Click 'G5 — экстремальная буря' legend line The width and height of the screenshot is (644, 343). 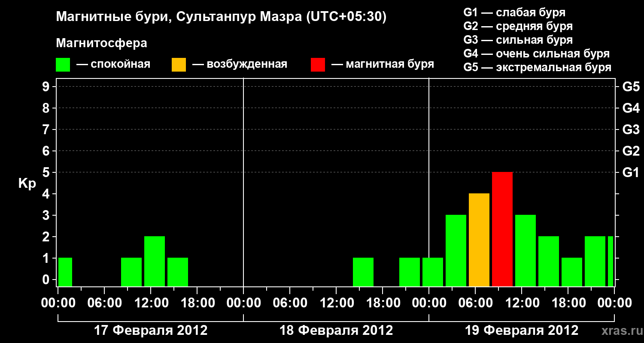[537, 67]
